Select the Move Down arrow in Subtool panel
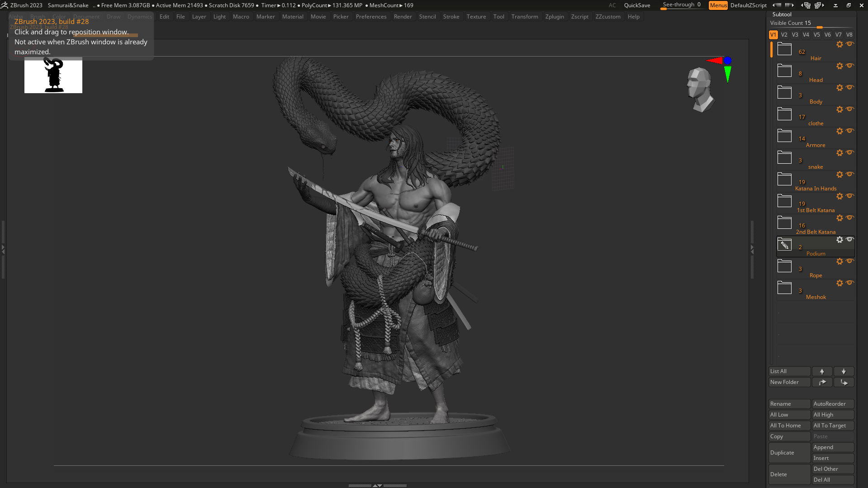Screen dimensions: 868x488 click(x=844, y=371)
